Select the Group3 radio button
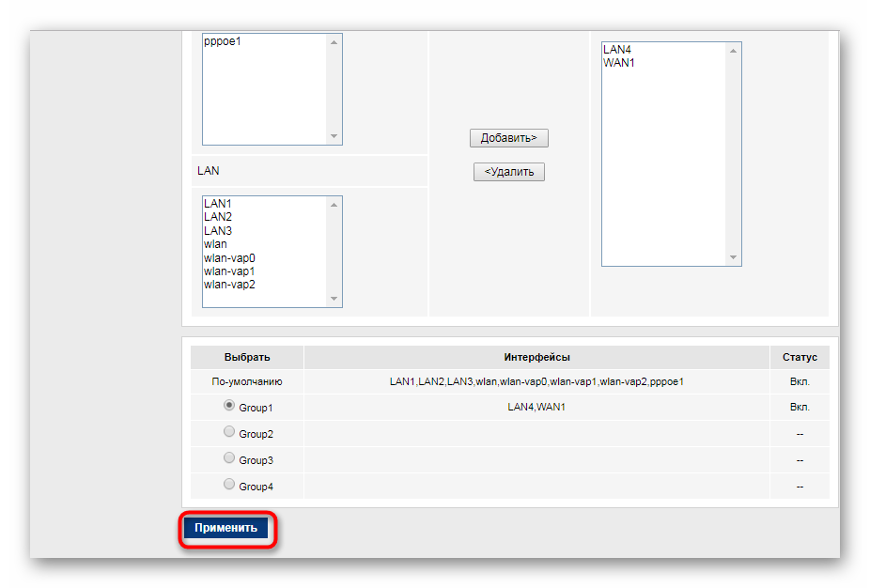 click(x=229, y=457)
